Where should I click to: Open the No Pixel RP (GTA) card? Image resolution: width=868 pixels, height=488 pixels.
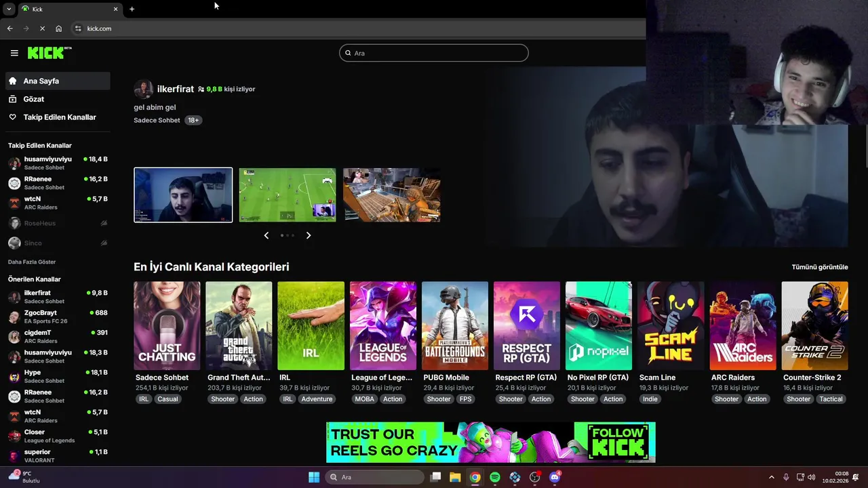pos(599,326)
